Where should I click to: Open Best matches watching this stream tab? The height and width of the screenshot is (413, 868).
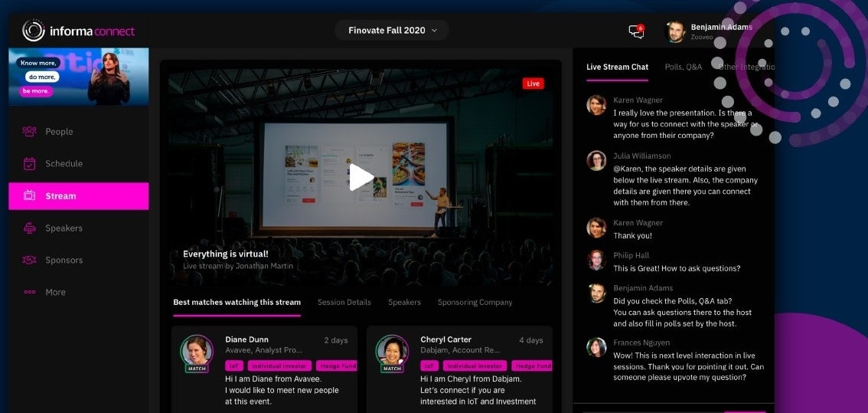click(237, 303)
